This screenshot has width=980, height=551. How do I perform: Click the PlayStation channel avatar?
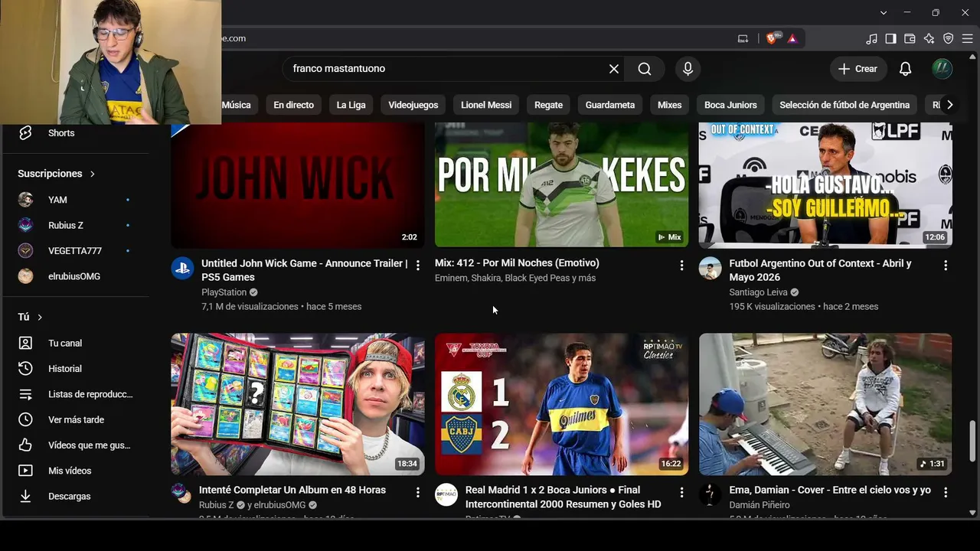pyautogui.click(x=182, y=268)
